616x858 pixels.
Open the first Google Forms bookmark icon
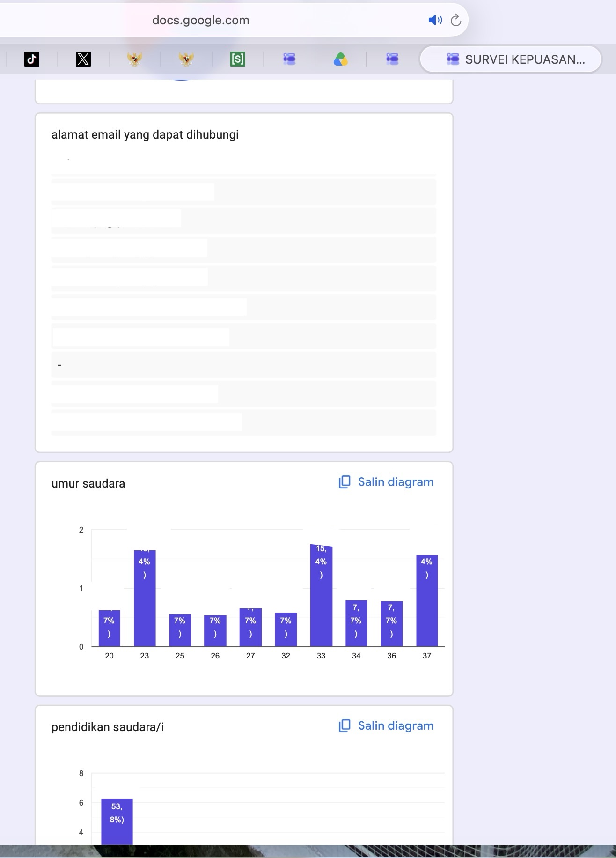point(289,59)
